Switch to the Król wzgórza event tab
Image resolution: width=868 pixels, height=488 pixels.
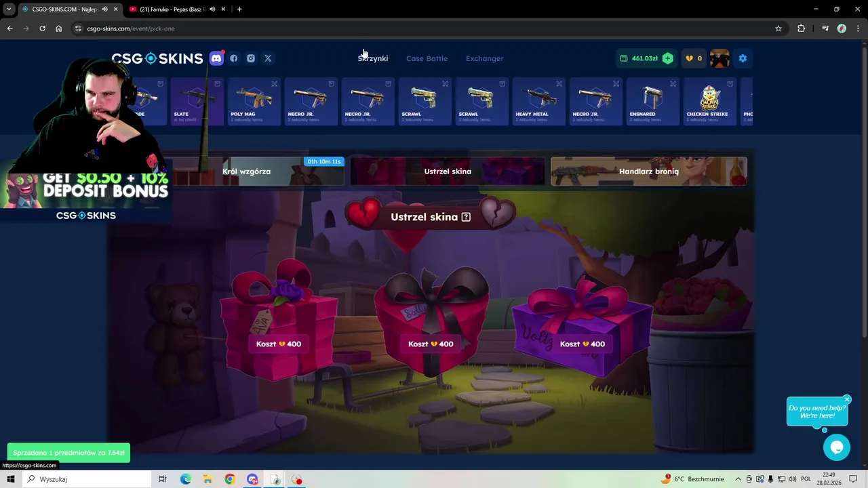pos(247,171)
